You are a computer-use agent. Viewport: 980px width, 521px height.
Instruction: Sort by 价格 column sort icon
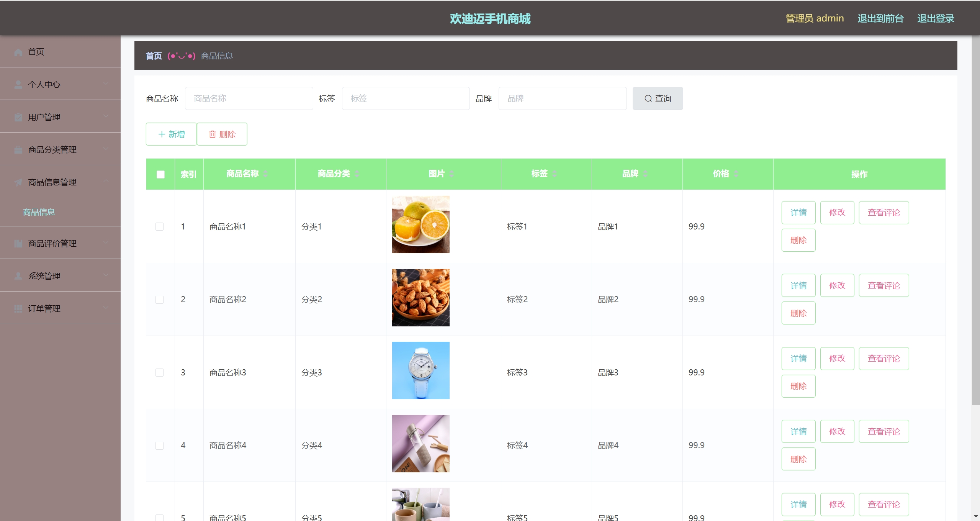point(736,174)
